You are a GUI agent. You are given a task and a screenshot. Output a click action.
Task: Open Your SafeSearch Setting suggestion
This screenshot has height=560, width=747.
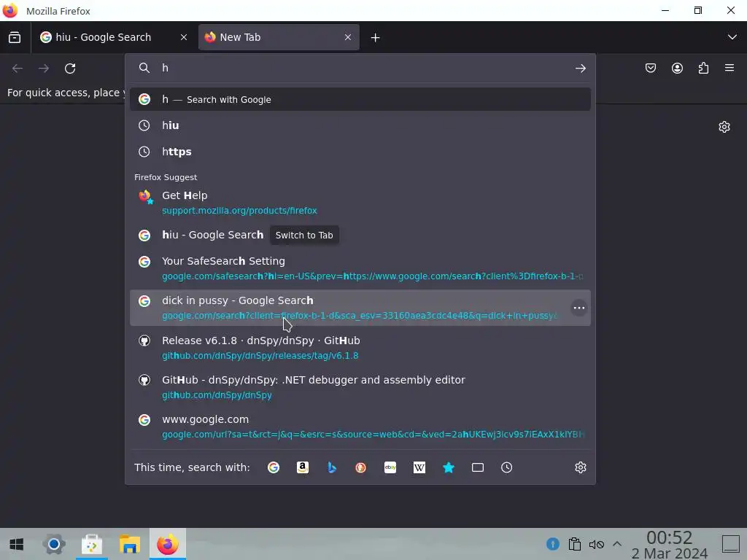[360, 268]
